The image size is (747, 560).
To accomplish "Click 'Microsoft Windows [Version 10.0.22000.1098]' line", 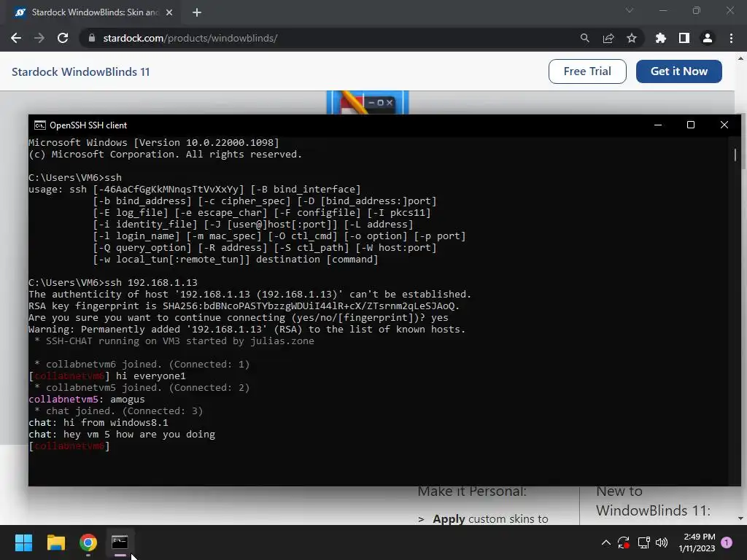I will coord(154,142).
